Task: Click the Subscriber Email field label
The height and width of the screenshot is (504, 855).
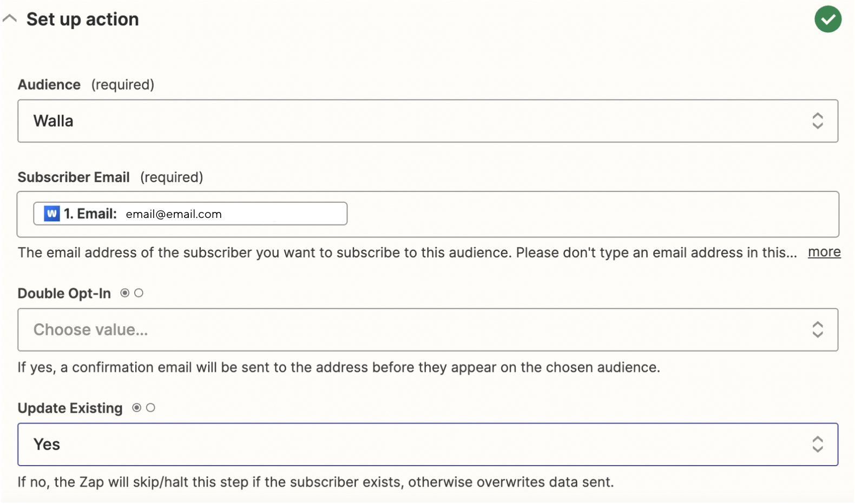Action: pyautogui.click(x=74, y=177)
